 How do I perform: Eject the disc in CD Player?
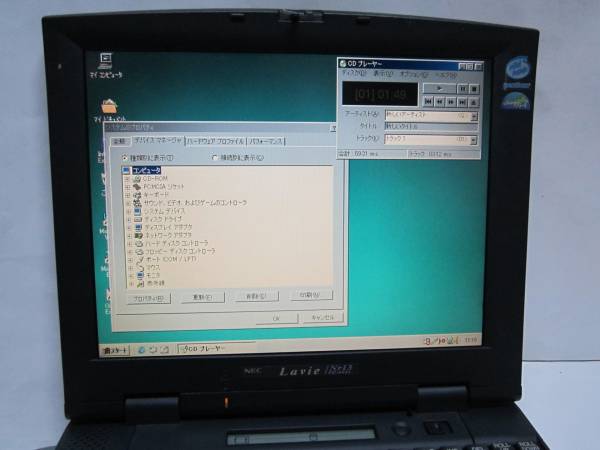[474, 102]
